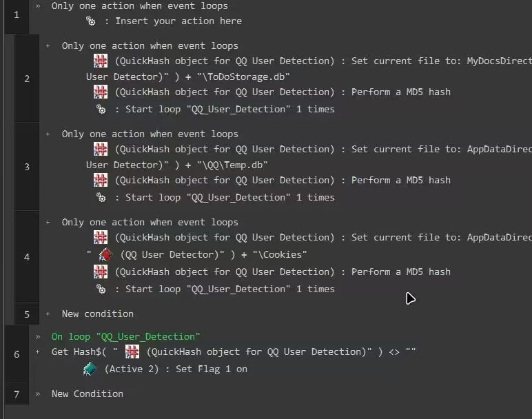Click red QQ User Detector icon in event 4
This screenshot has height=419, width=532.
coord(105,254)
